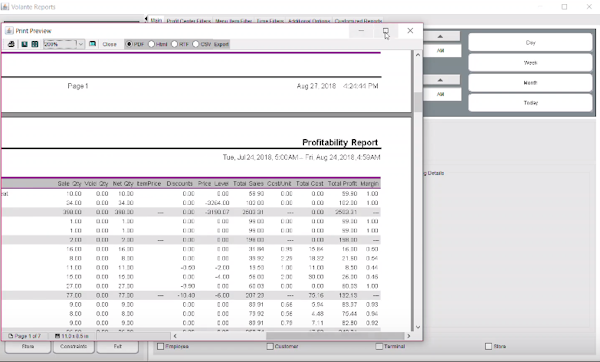Screen dimensions: 600x362
Task: Click the Page 1 of 7 status indicator
Action: coord(24,336)
